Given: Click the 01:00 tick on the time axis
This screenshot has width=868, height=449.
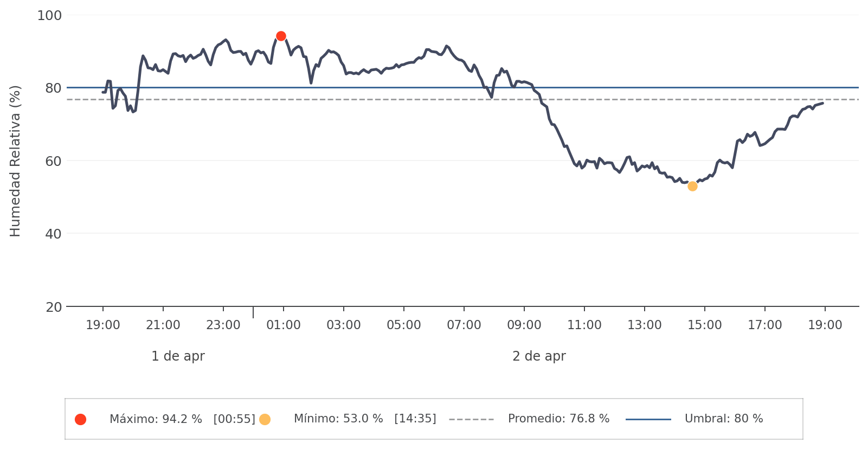Looking at the screenshot, I should pos(284,325).
